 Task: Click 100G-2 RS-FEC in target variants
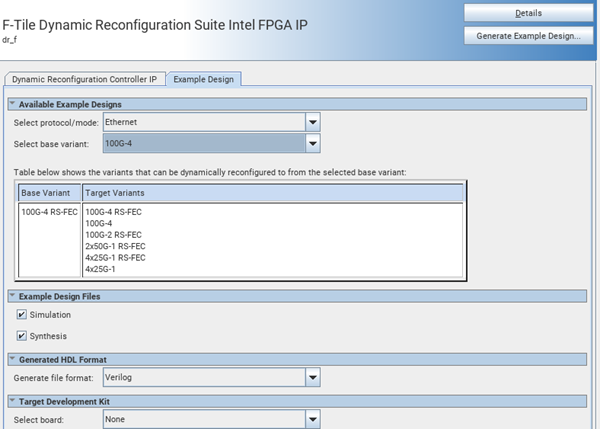[x=113, y=235]
